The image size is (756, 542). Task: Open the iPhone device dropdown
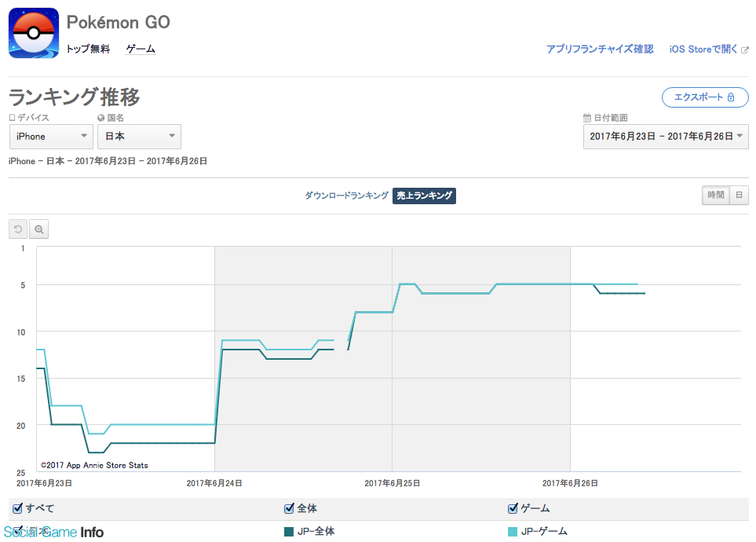pos(51,137)
